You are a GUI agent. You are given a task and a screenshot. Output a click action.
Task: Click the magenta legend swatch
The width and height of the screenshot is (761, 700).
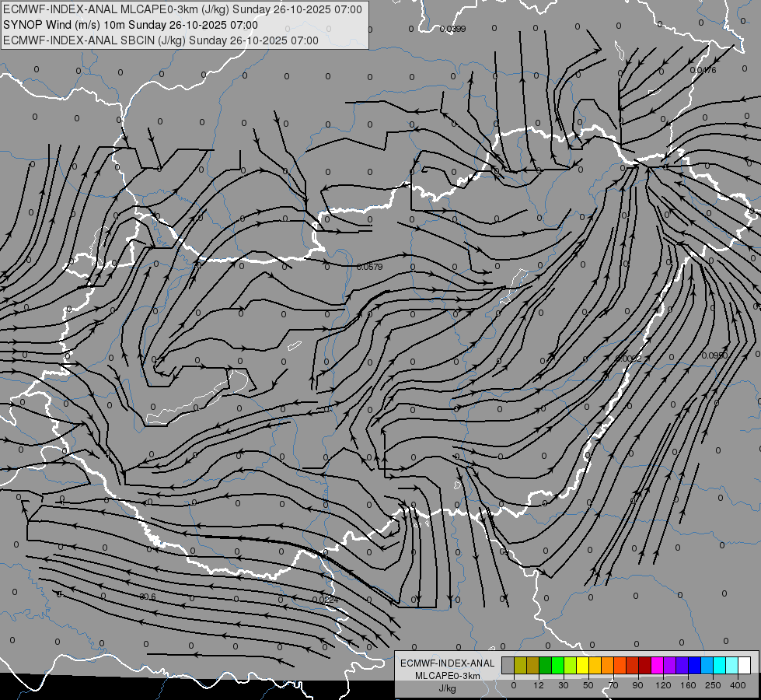tap(657, 665)
